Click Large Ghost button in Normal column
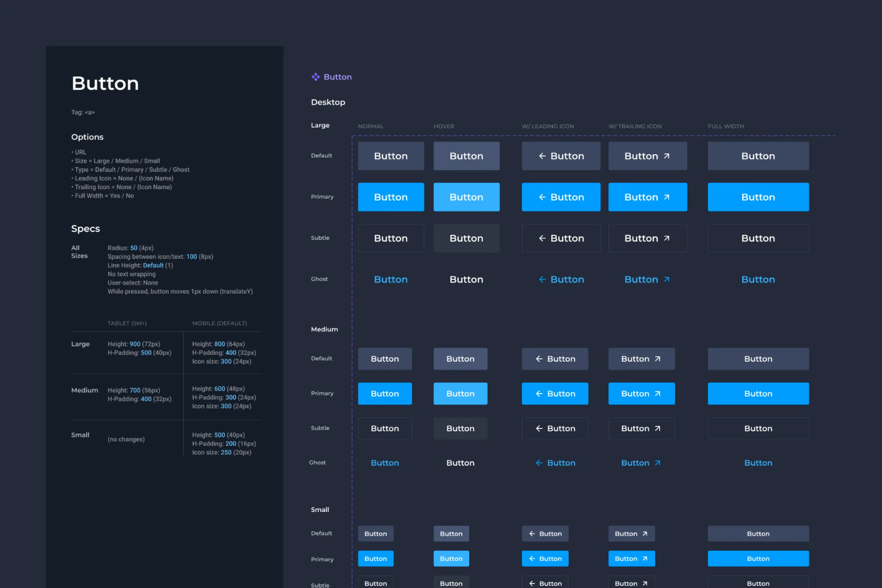Image resolution: width=882 pixels, height=588 pixels. coord(391,279)
